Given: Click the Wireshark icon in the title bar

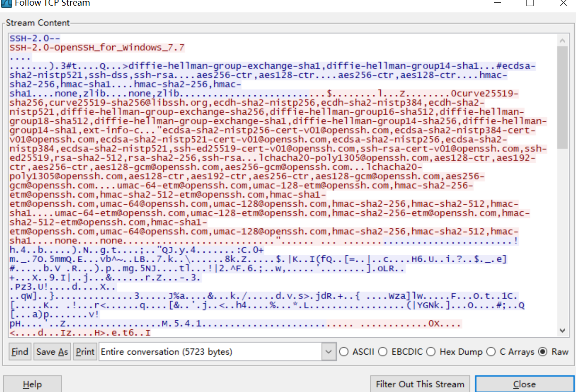Looking at the screenshot, I should pyautogui.click(x=6, y=4).
